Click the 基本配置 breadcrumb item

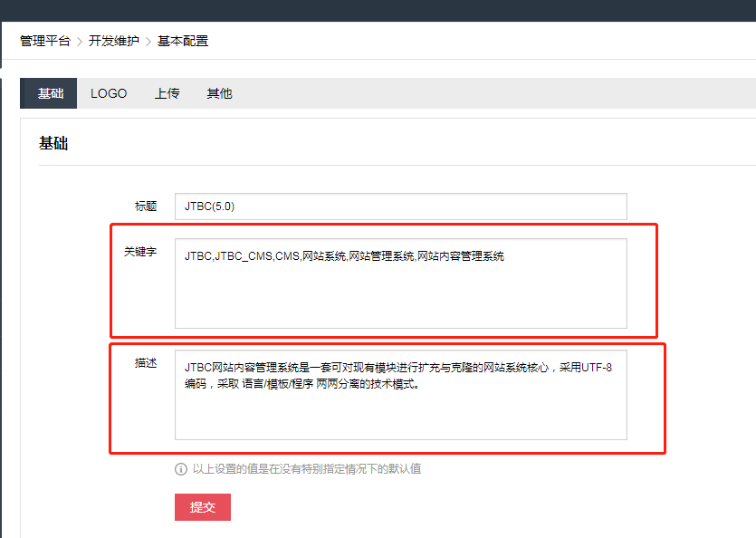(x=183, y=41)
